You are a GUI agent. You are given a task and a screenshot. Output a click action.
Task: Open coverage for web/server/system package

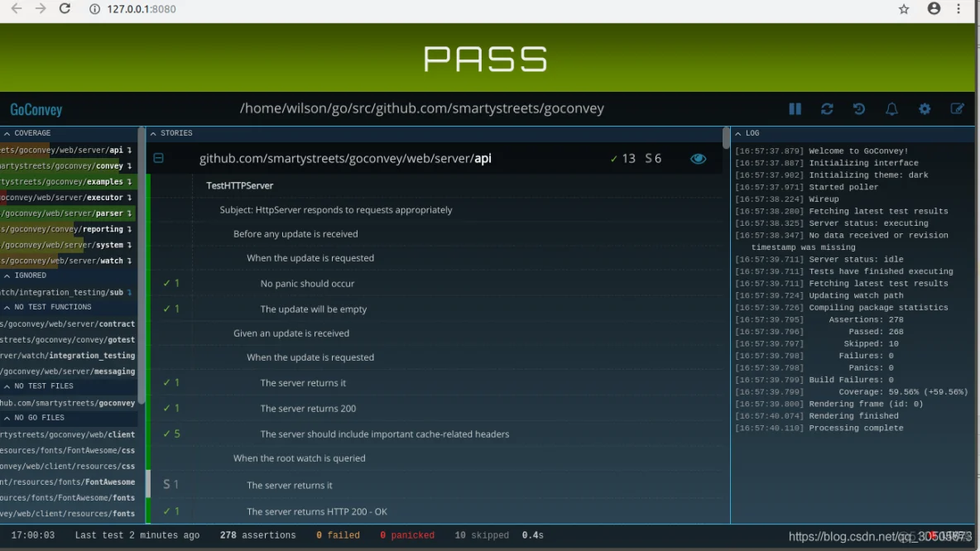(x=68, y=245)
